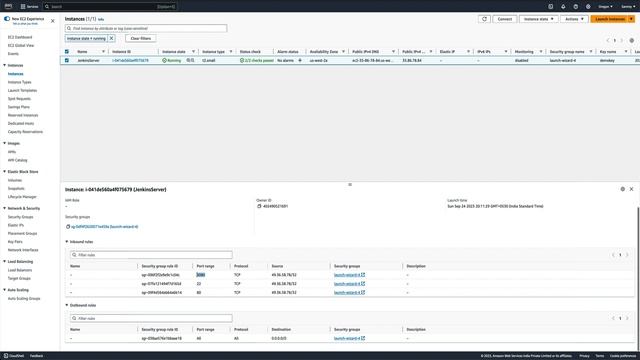Viewport: 640px width, 360px height.
Task: Click the Feedback link in the footer
Action: tap(36, 356)
